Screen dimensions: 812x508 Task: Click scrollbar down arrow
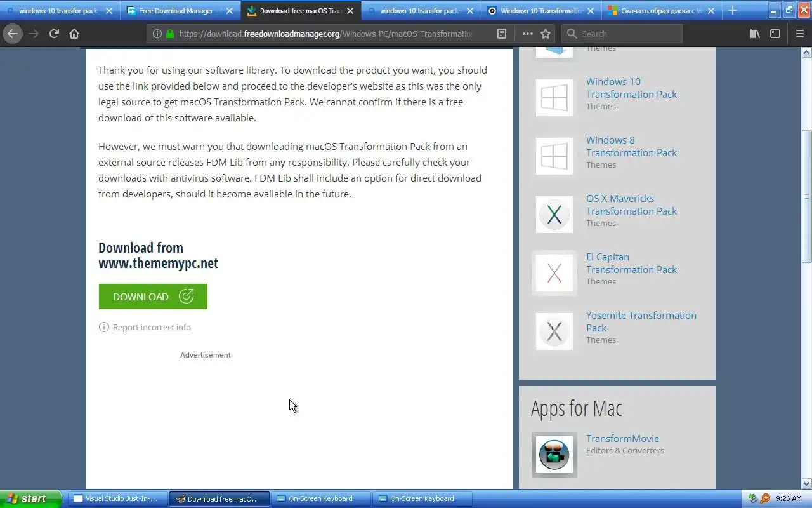point(807,483)
